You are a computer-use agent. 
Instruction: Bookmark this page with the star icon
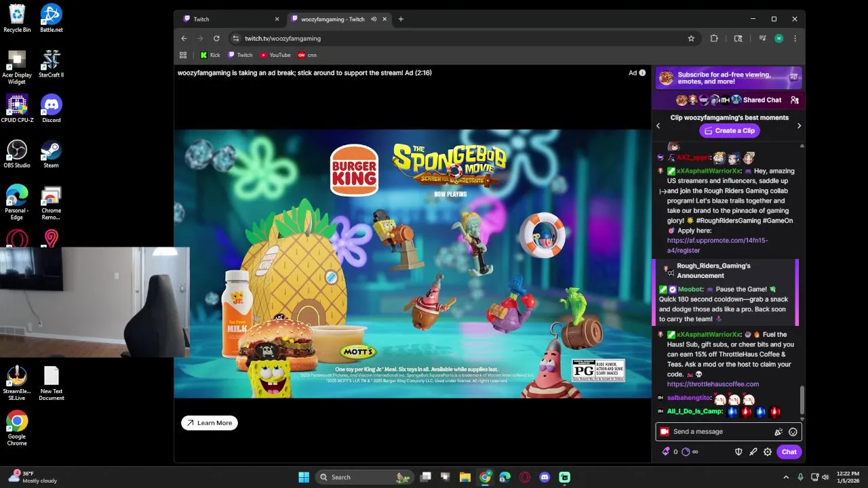point(691,39)
